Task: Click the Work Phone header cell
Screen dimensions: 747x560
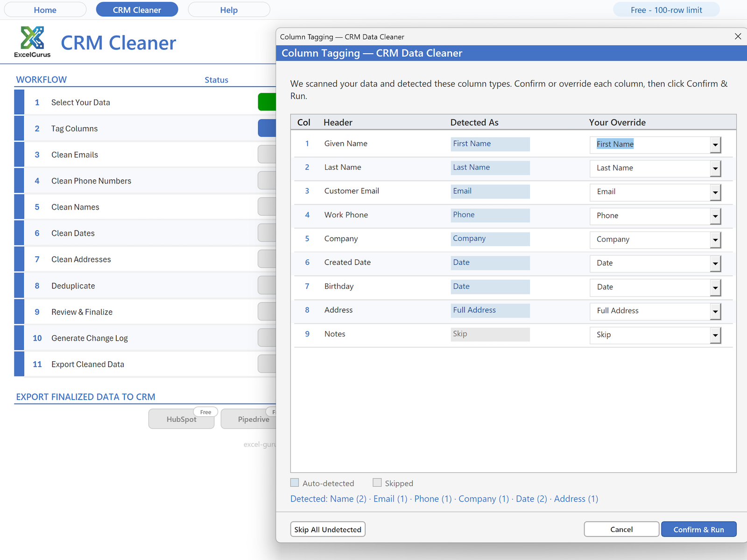Action: coord(346,215)
